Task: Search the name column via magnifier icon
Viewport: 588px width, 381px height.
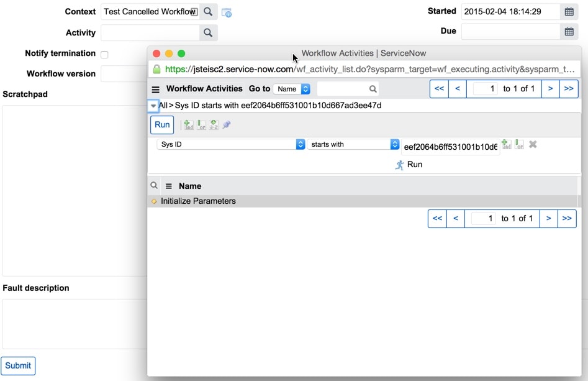Action: tap(153, 185)
